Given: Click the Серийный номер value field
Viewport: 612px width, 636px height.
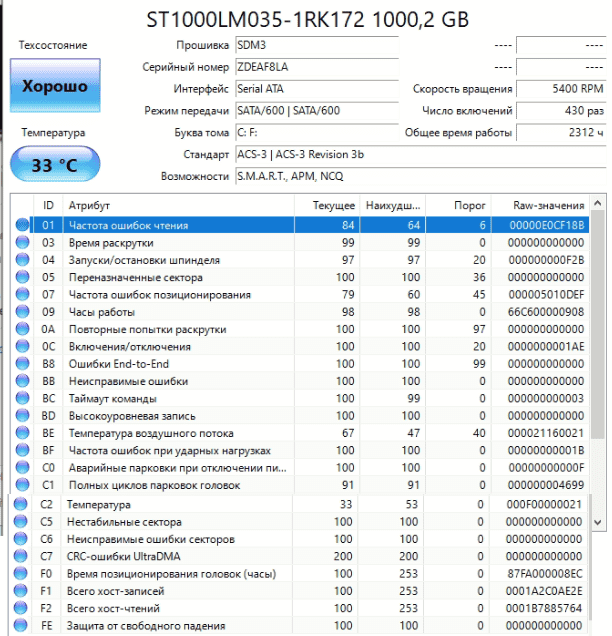Looking at the screenshot, I should tap(315, 67).
